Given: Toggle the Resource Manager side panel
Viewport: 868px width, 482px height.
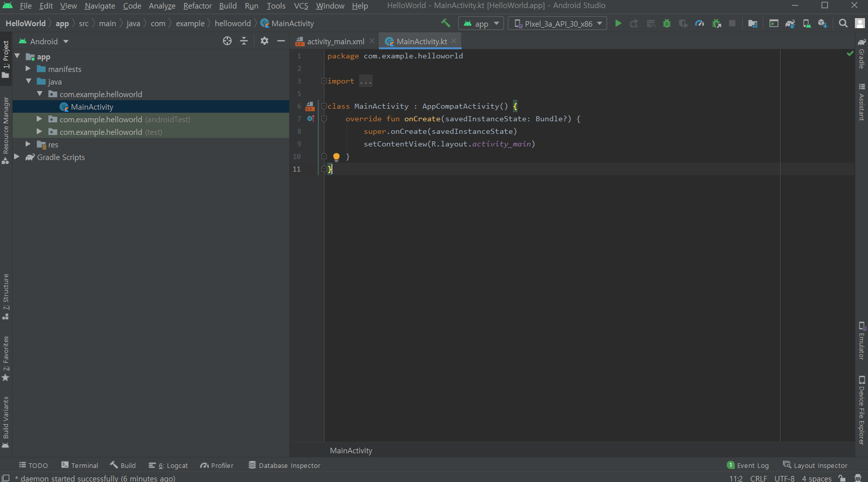Looking at the screenshot, I should coord(6,130).
